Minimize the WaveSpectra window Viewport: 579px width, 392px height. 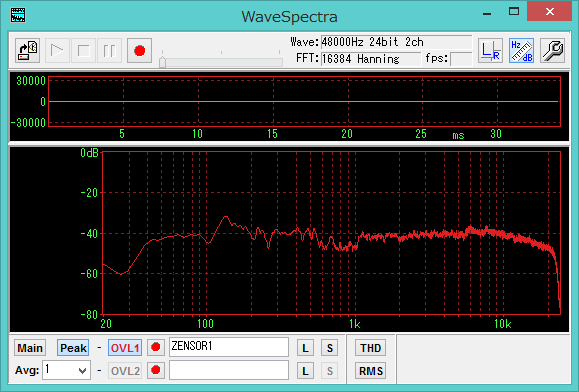tap(487, 13)
